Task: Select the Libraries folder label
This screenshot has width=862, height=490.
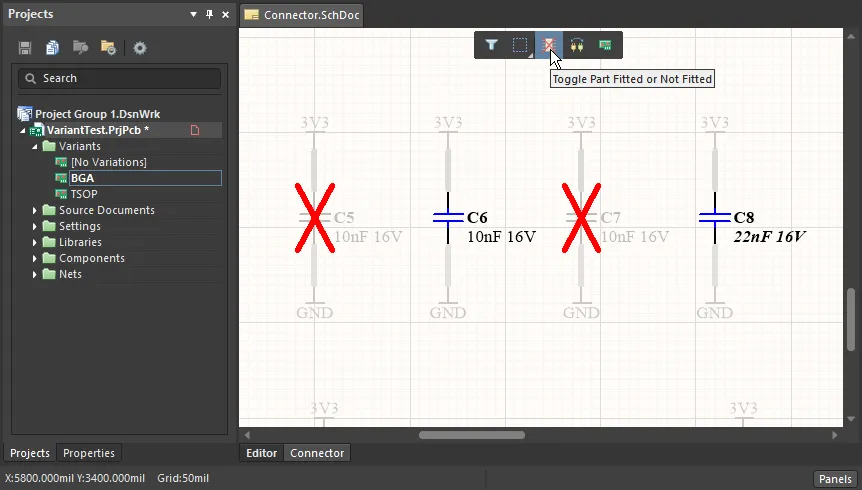Action: 80,242
